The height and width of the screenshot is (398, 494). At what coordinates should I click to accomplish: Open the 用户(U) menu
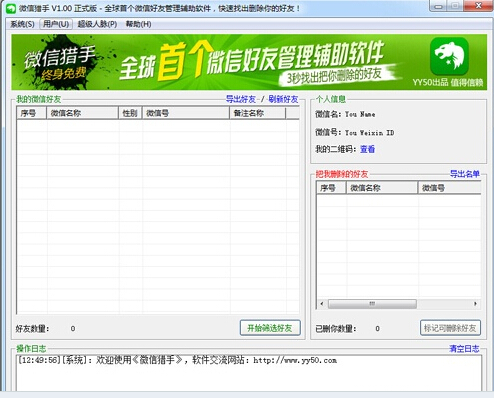coord(56,24)
